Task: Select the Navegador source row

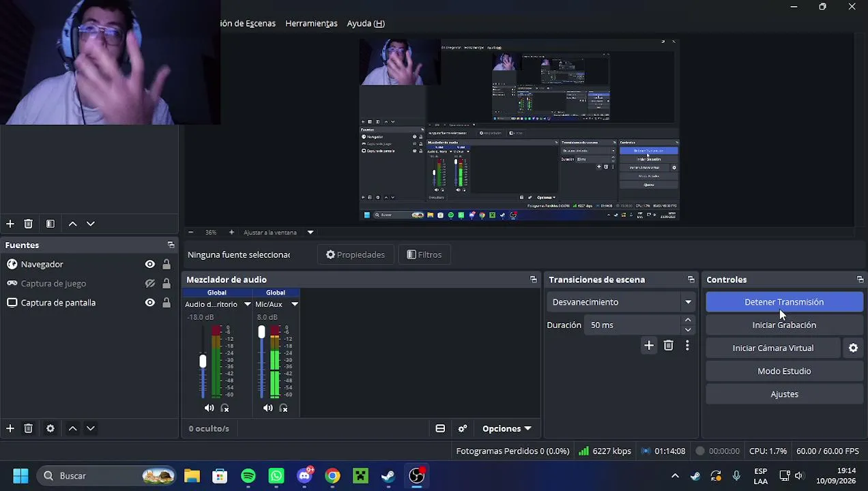Action: [89, 265]
